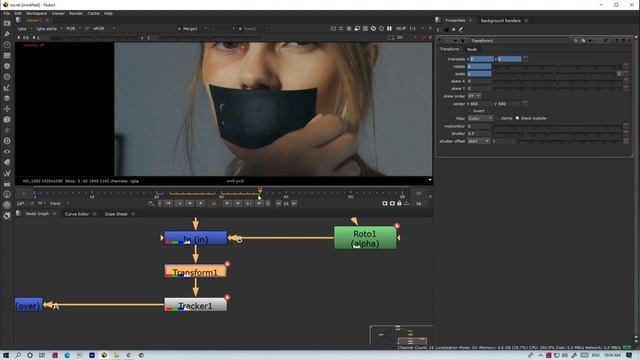Select the In (in) merge node
Image resolution: width=640 pixels, height=360 pixels.
[196, 238]
